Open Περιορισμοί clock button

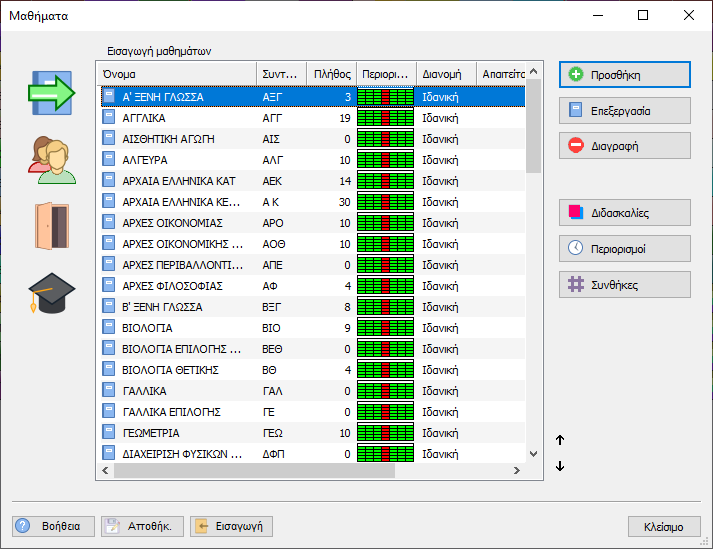[624, 248]
